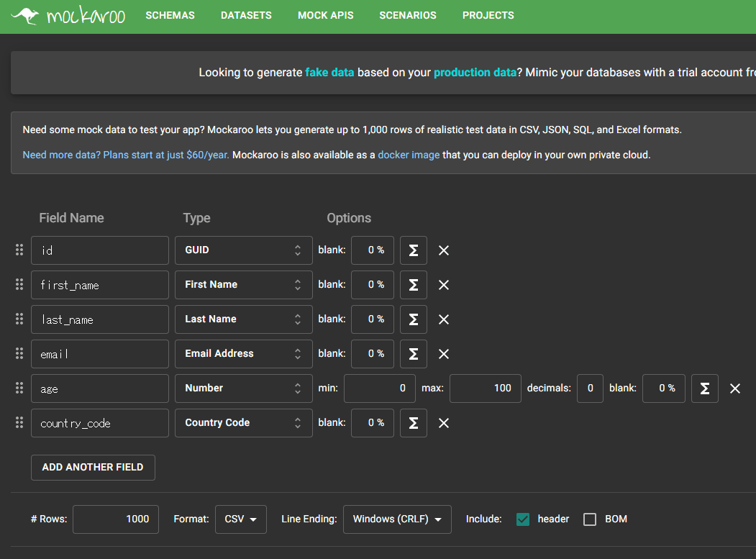The width and height of the screenshot is (756, 559).
Task: Expand the CSV format dropdown
Action: (x=240, y=519)
